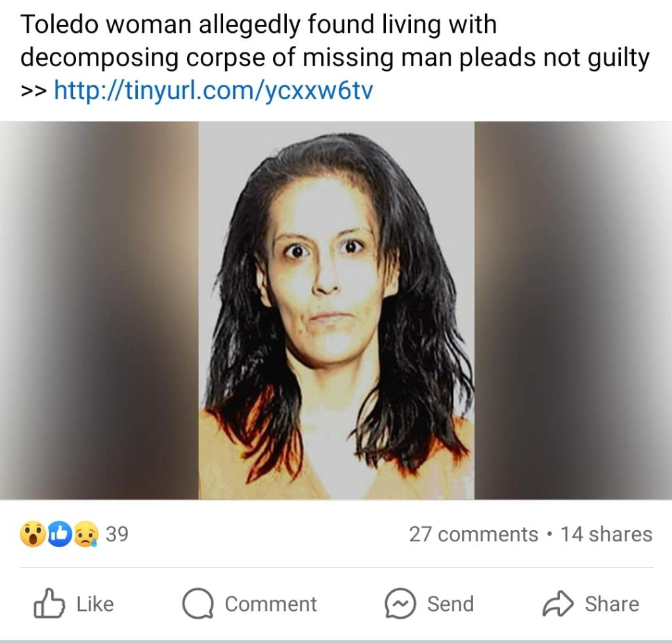Click the wow reaction emoji
The image size is (672, 643).
pyautogui.click(x=33, y=534)
